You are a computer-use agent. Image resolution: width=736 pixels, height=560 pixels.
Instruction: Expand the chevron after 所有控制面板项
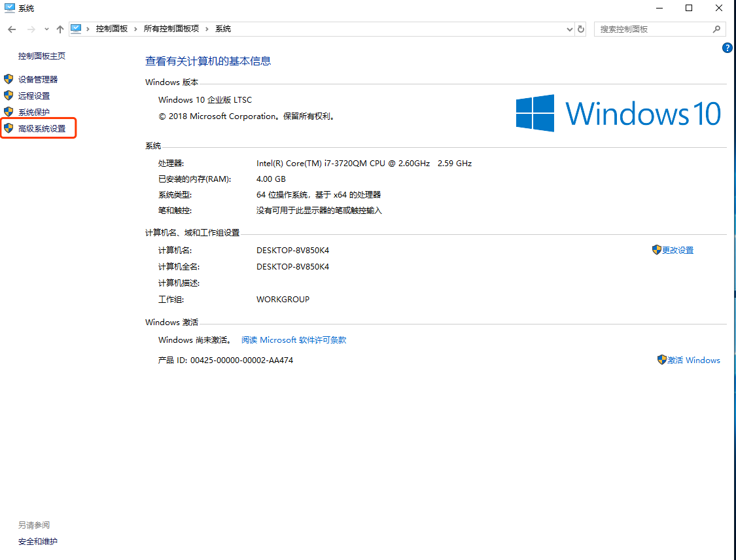pyautogui.click(x=208, y=29)
